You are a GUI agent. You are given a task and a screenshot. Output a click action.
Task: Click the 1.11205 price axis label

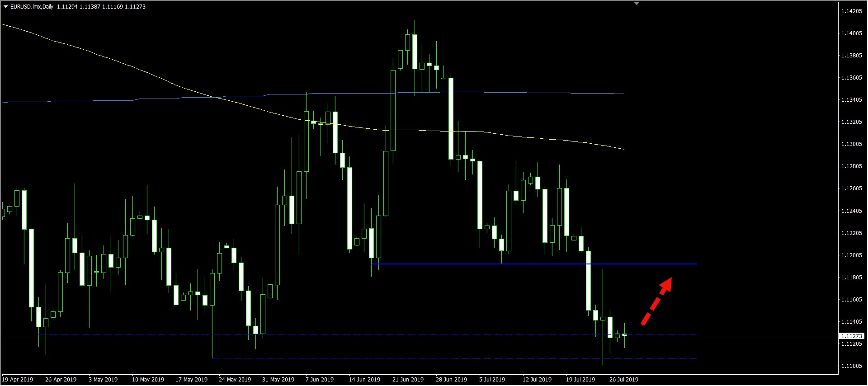851,344
